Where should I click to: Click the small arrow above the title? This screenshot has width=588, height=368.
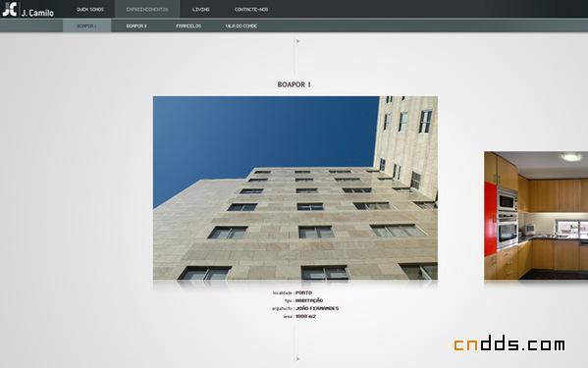[297, 41]
